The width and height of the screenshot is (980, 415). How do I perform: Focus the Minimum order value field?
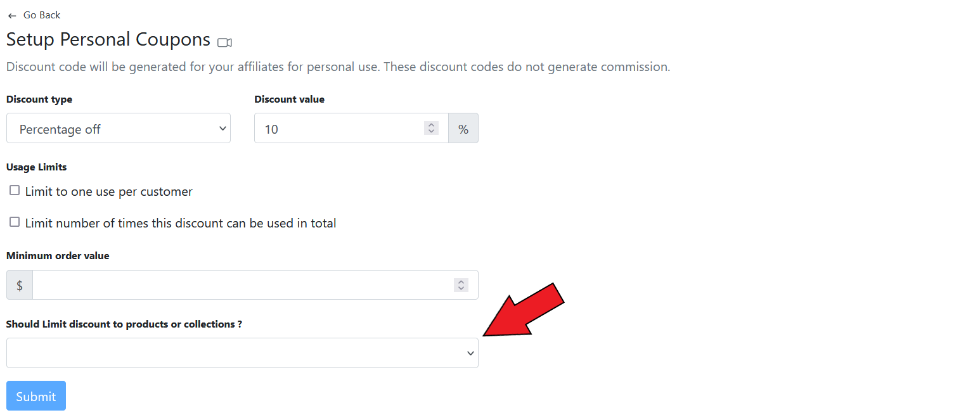tap(241, 285)
